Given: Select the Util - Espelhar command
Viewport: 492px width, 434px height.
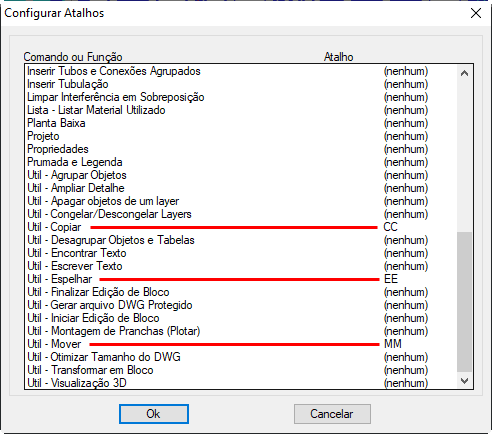Looking at the screenshot, I should (241, 279).
